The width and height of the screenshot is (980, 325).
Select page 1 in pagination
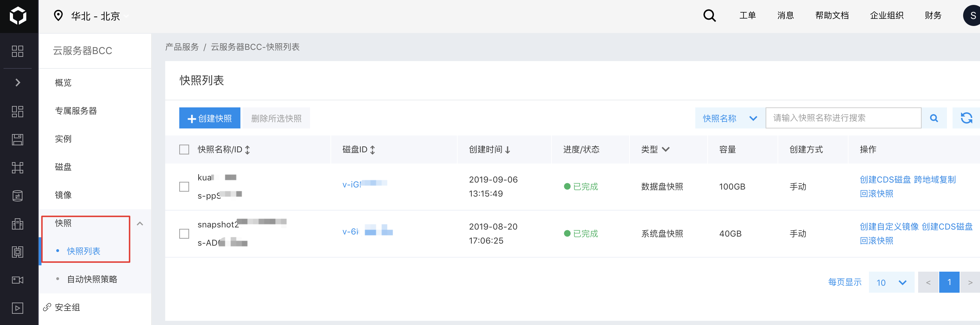point(949,283)
